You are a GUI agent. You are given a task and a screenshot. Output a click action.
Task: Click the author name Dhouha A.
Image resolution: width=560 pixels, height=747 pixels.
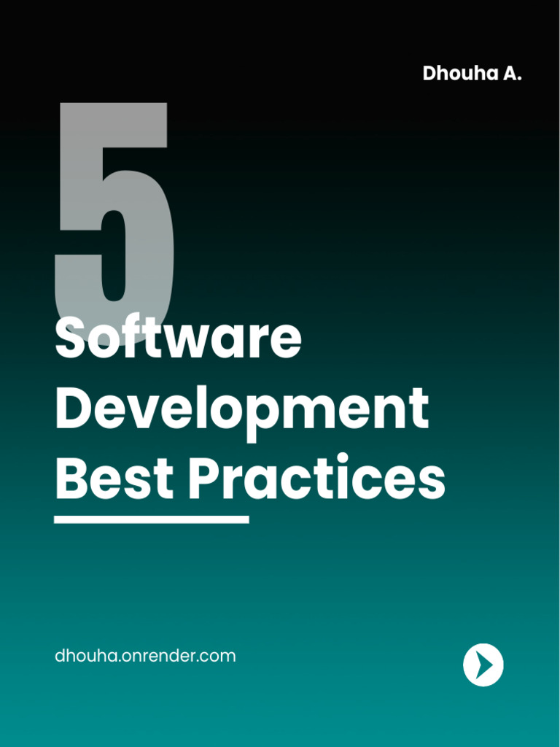472,74
